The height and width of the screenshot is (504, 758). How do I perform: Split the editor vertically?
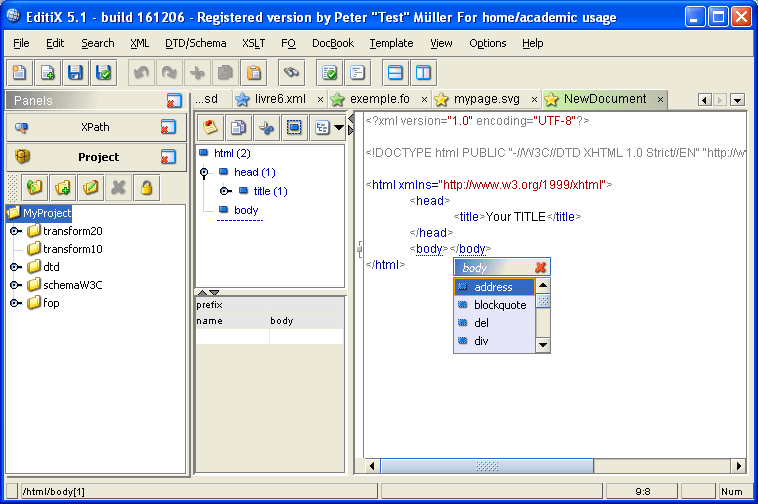coord(423,73)
